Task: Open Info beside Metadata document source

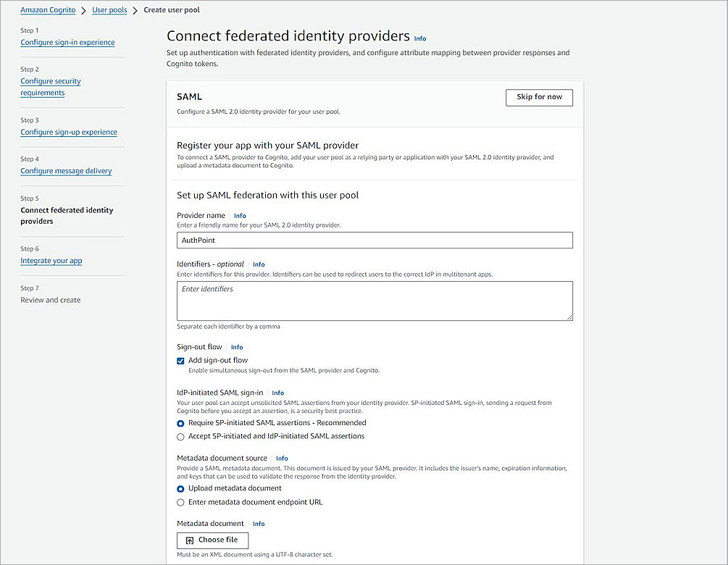Action: [282, 458]
